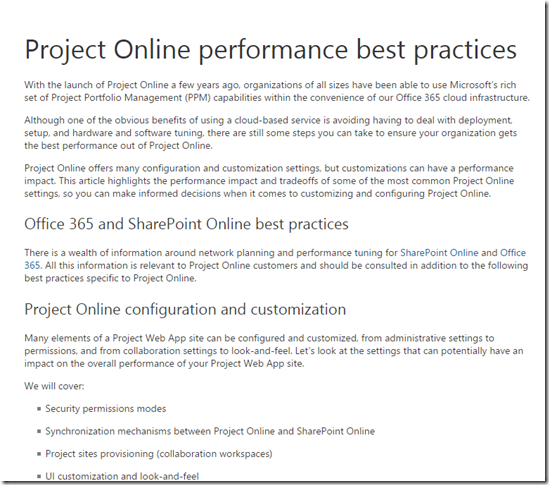Click the bullet marker before Synchronization mechanisms
Screen dimensions: 549x485
39,431
